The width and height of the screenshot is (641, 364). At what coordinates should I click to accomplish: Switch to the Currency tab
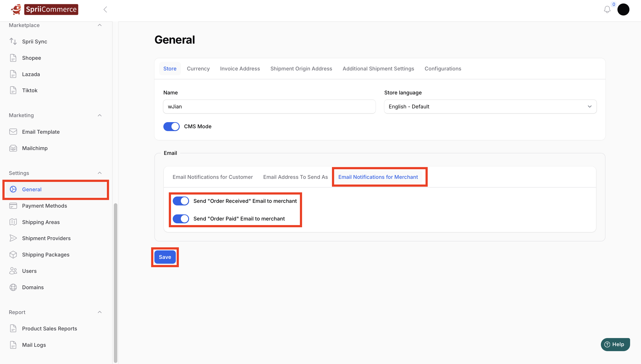pyautogui.click(x=198, y=68)
